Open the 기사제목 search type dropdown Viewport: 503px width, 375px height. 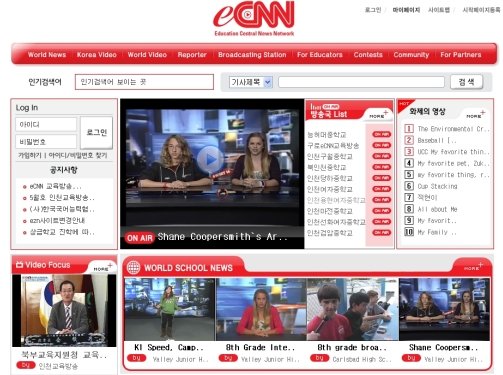click(x=251, y=82)
